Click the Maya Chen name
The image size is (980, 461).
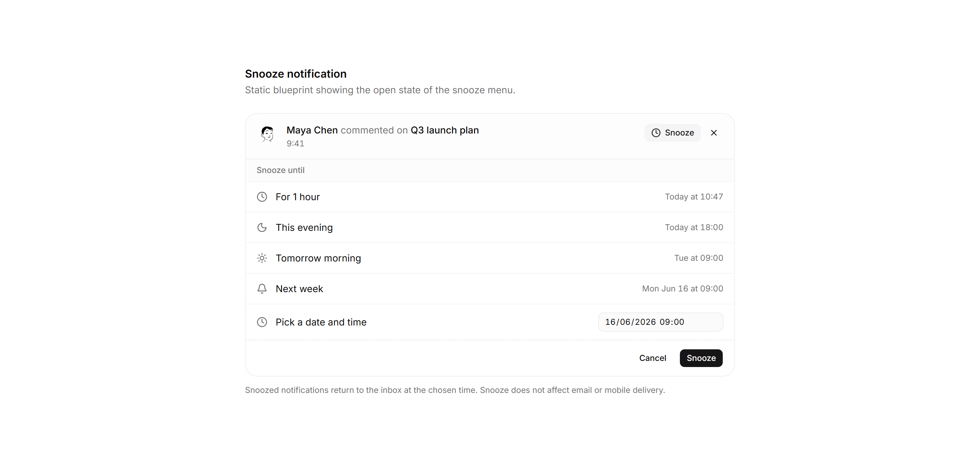click(x=312, y=130)
